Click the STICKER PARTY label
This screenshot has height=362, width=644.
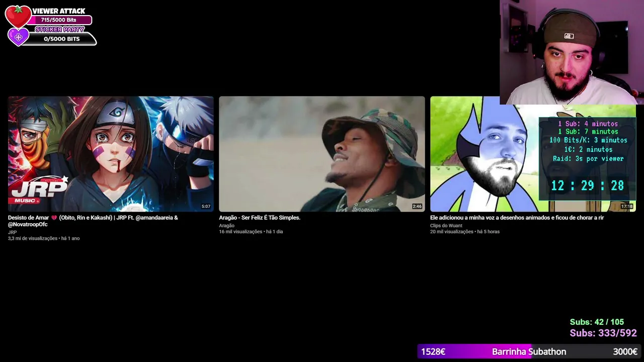(x=60, y=30)
